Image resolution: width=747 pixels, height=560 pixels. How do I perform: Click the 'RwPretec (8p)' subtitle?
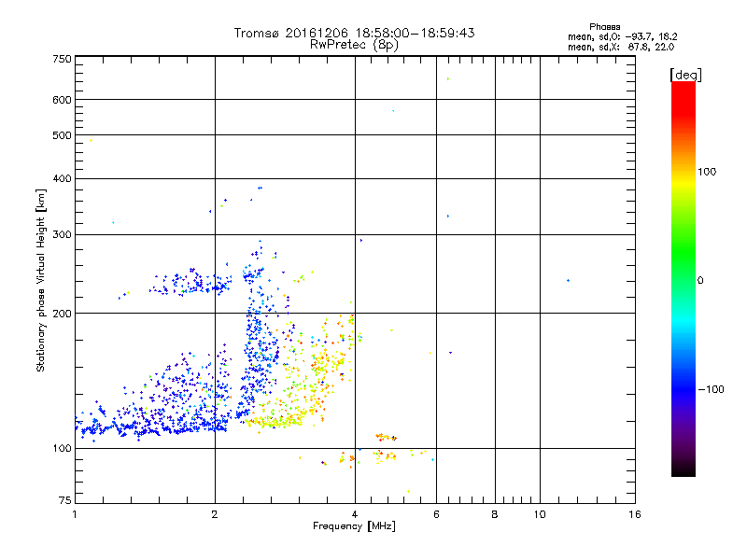click(354, 45)
